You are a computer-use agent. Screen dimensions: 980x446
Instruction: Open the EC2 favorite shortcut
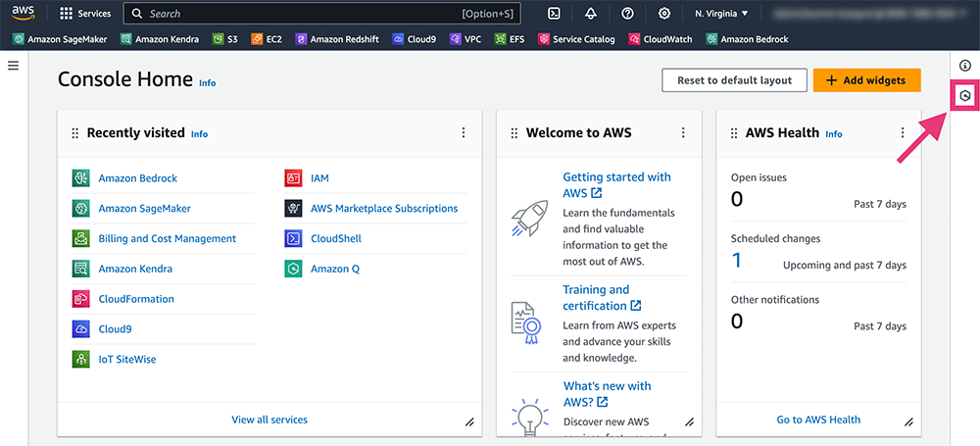(267, 39)
